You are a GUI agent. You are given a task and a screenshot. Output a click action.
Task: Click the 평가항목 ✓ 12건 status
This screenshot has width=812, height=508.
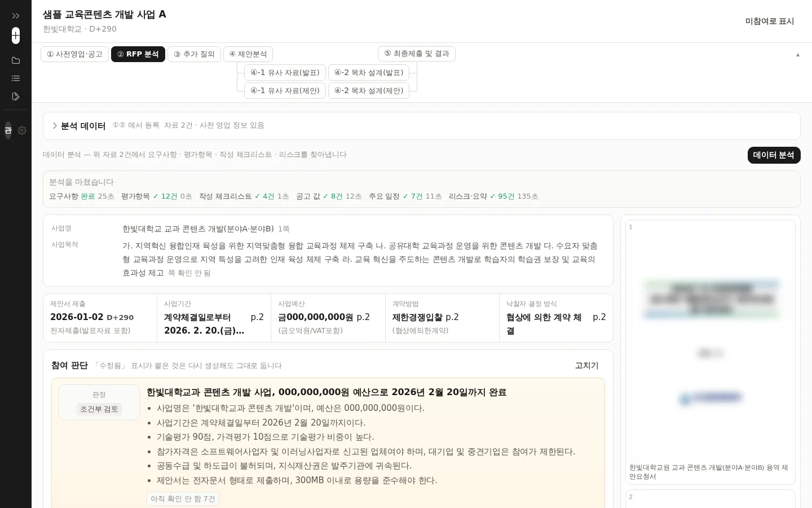click(157, 196)
